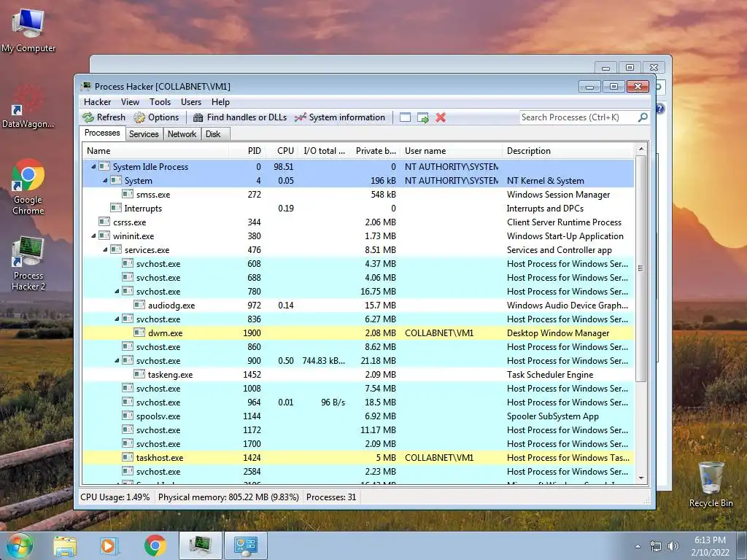
Task: Select the Processes tab
Action: 102,133
